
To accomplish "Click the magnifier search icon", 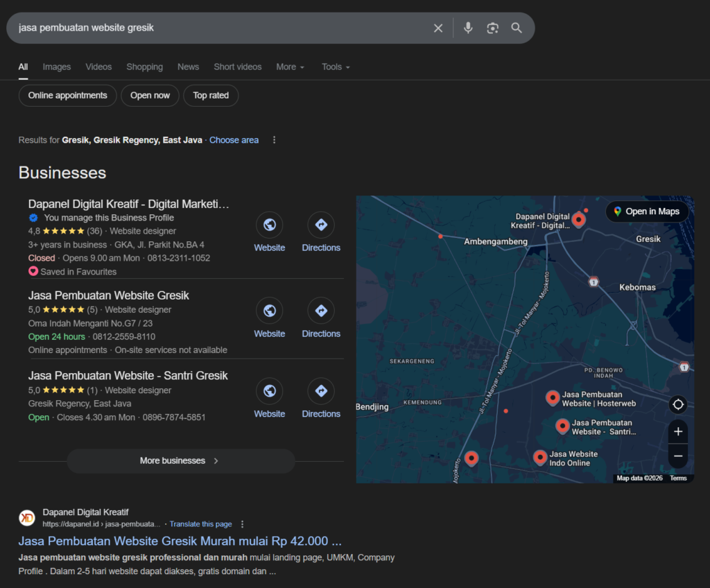I will click(517, 28).
